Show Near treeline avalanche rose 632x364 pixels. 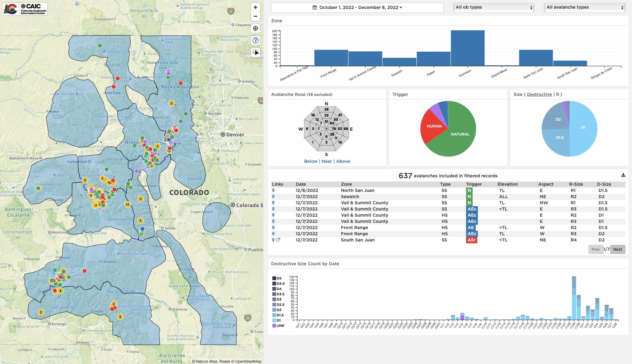click(x=327, y=161)
